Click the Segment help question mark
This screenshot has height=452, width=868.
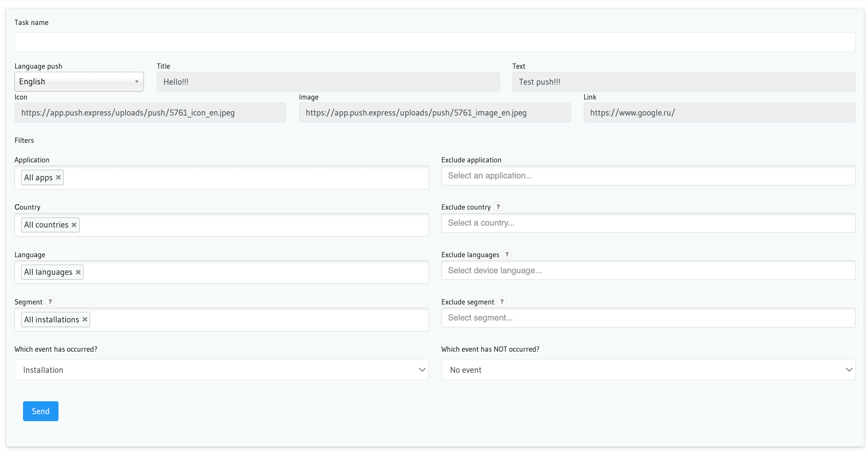pyautogui.click(x=50, y=302)
